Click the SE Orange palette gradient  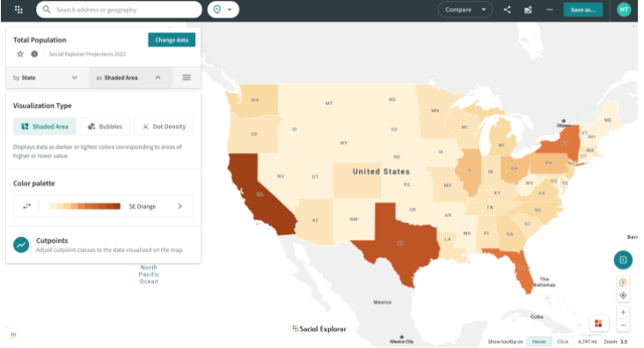click(85, 206)
